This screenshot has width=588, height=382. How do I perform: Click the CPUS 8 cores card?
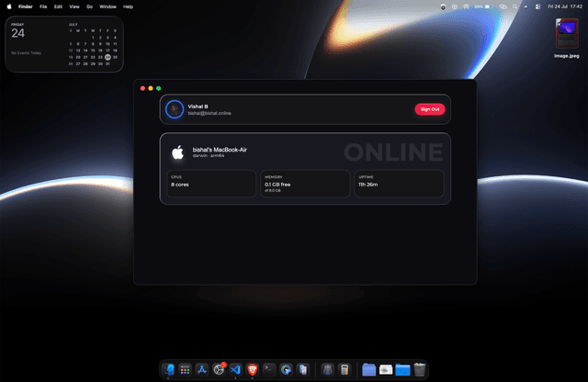[x=211, y=184]
